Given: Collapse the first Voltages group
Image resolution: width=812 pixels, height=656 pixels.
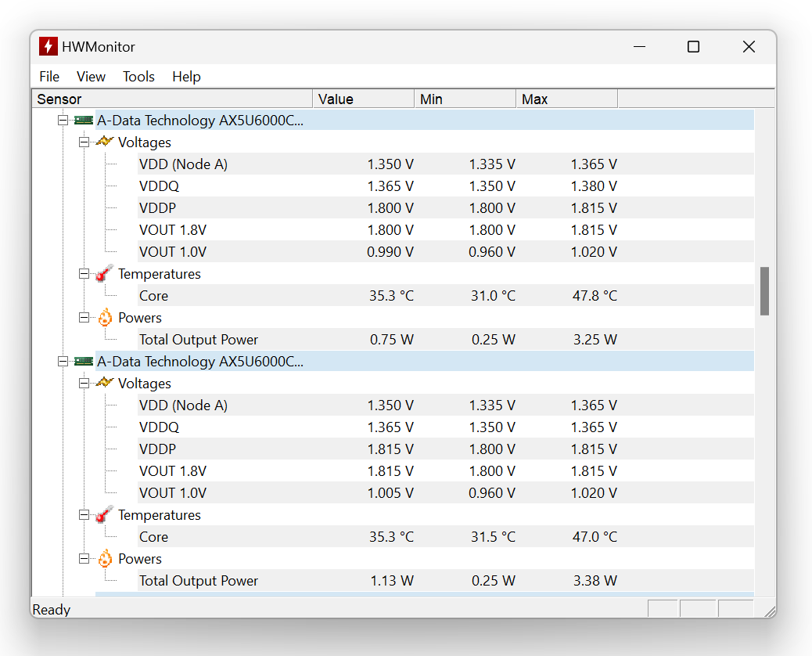Looking at the screenshot, I should coord(84,142).
